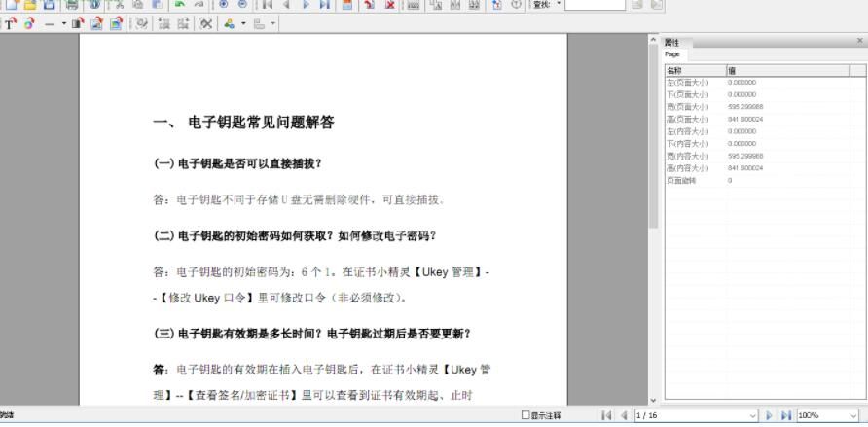Go to last page in status bar
The width and height of the screenshot is (868, 427).
click(x=785, y=415)
